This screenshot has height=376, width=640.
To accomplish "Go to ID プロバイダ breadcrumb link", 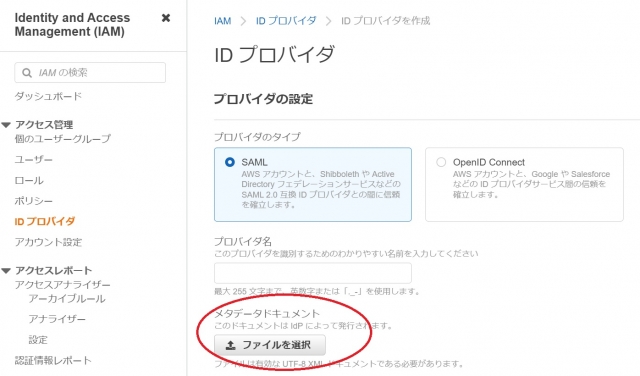I will 286,21.
